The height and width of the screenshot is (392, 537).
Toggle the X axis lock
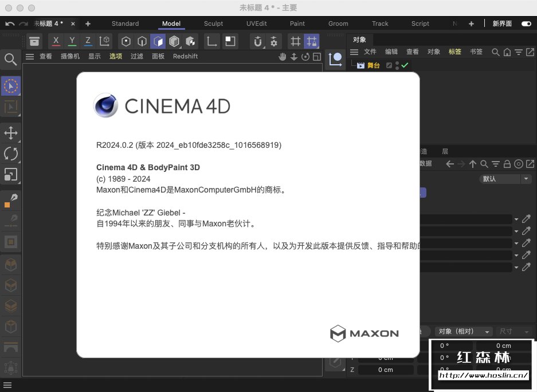(x=56, y=41)
